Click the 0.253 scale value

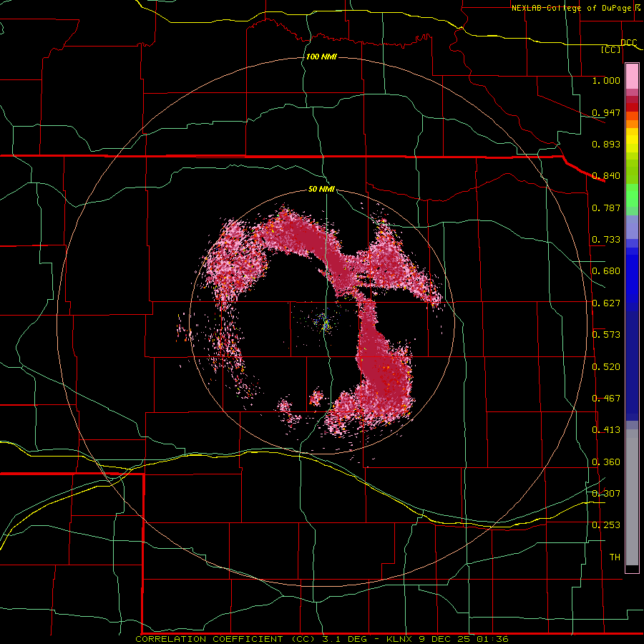606,525
